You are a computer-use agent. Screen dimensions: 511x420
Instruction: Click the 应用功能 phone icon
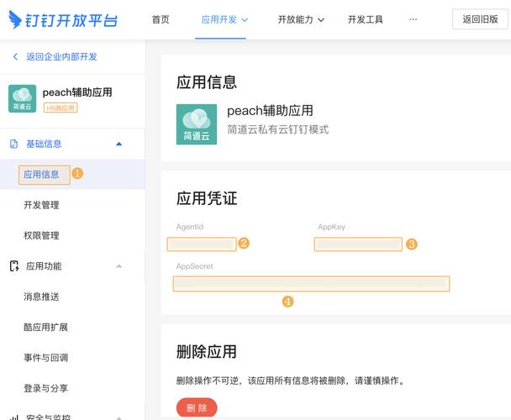tap(14, 266)
